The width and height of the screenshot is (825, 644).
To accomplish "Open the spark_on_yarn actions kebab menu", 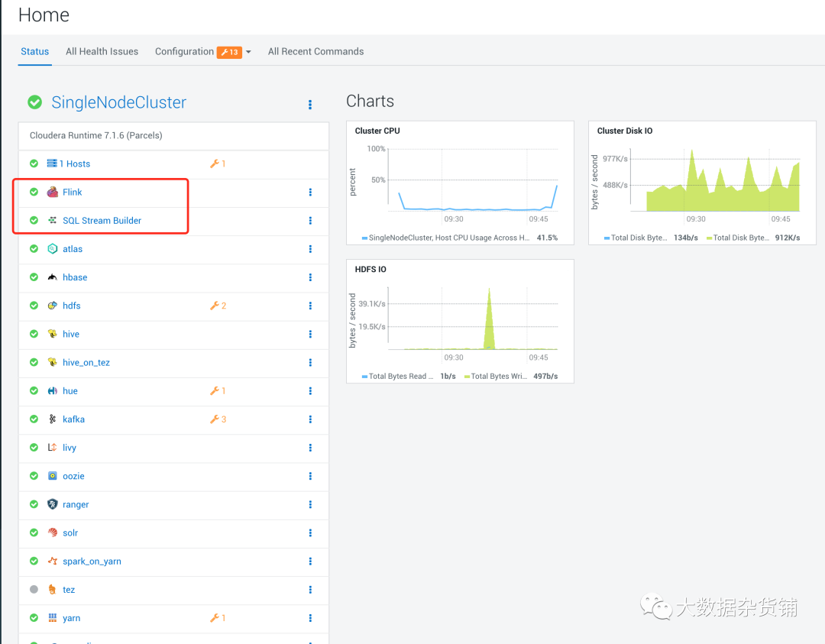I will [310, 561].
